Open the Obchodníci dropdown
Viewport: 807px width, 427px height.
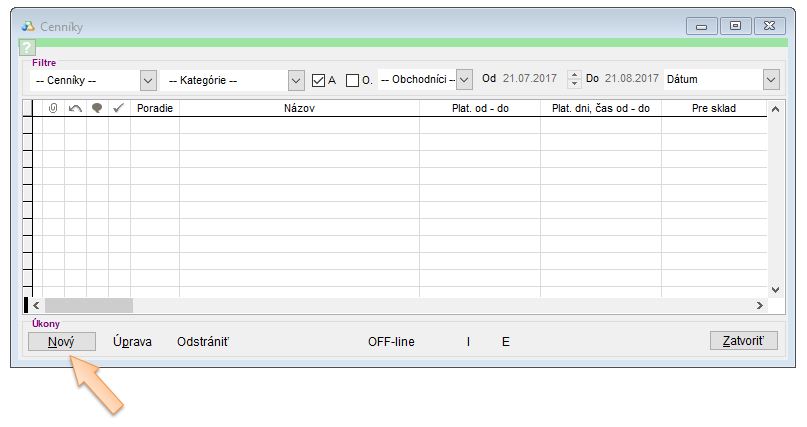[464, 80]
